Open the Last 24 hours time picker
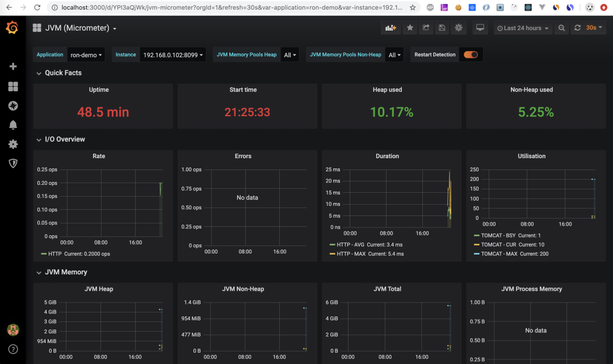 pos(523,28)
